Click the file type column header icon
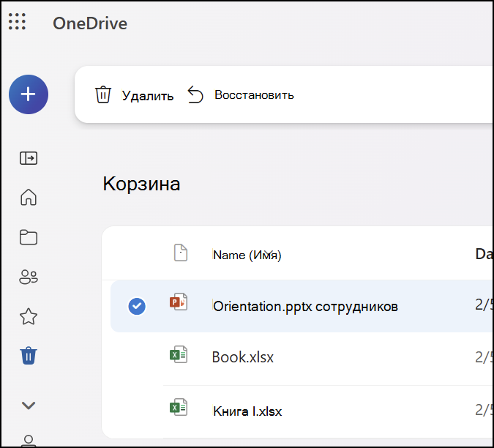 tap(181, 253)
